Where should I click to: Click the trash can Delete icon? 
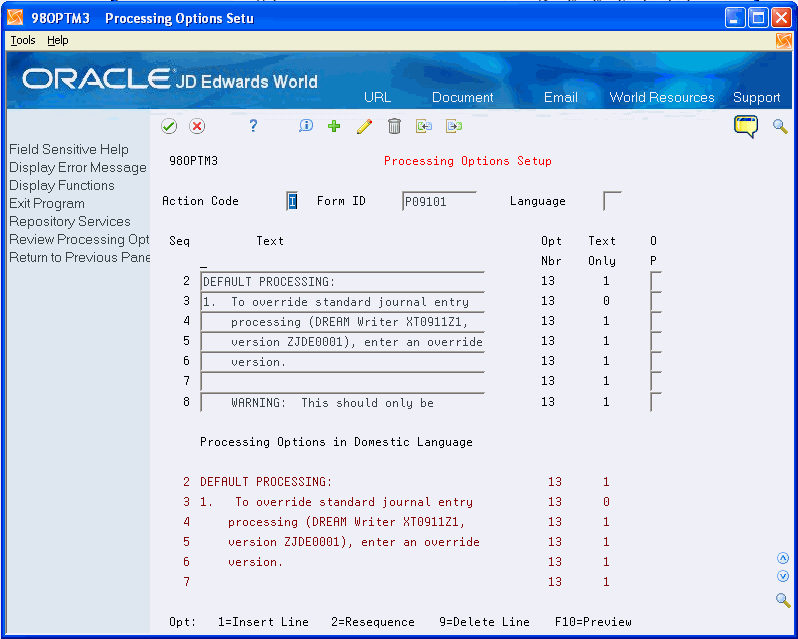pos(394,126)
